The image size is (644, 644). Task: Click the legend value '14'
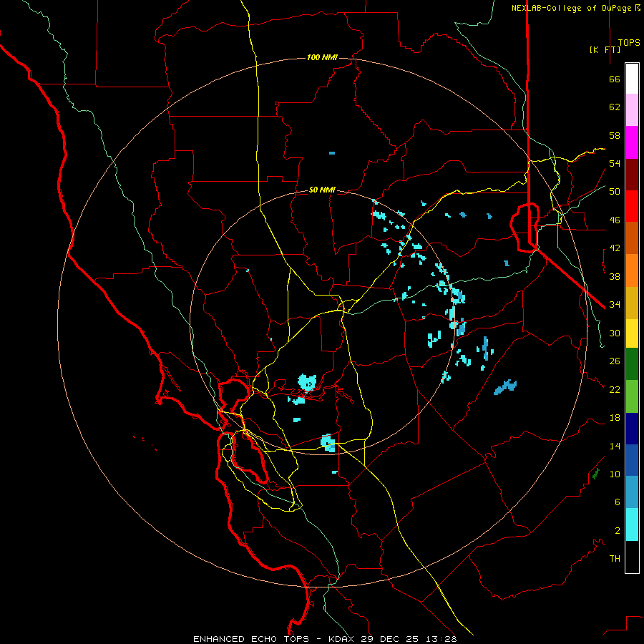coord(615,446)
